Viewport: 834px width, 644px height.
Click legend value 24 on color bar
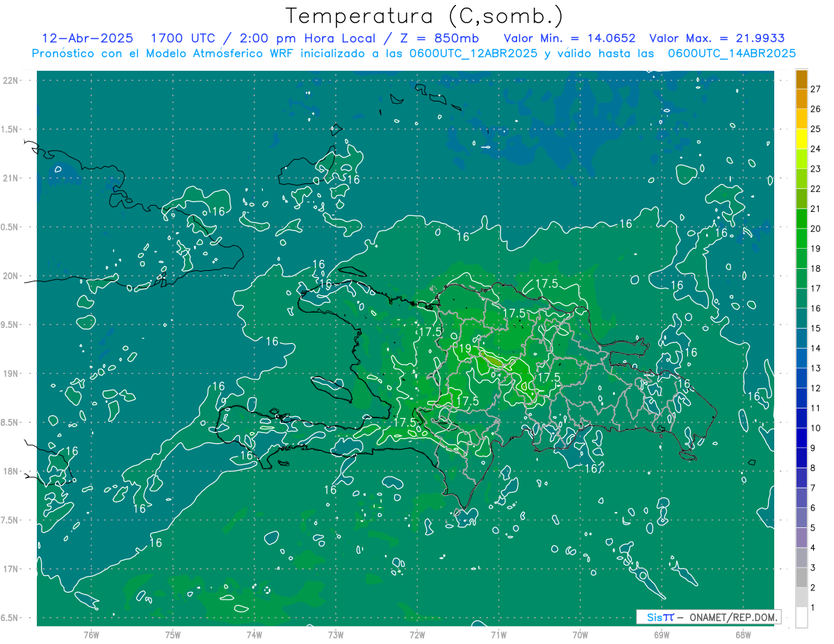pyautogui.click(x=816, y=149)
